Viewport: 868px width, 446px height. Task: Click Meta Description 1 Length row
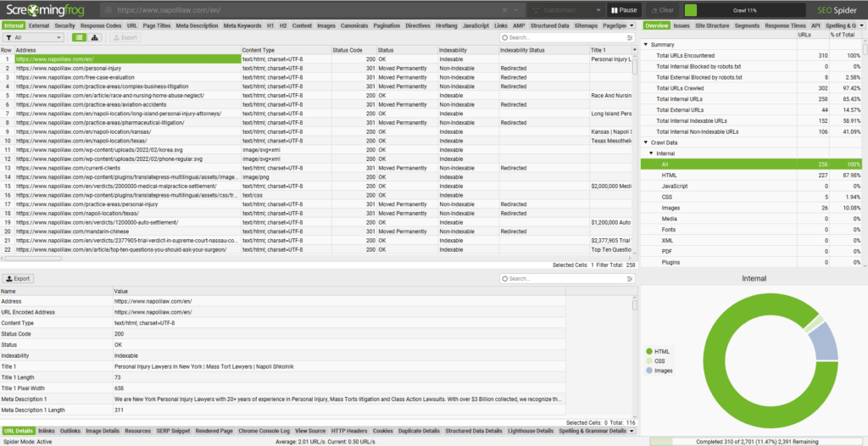tap(282, 410)
